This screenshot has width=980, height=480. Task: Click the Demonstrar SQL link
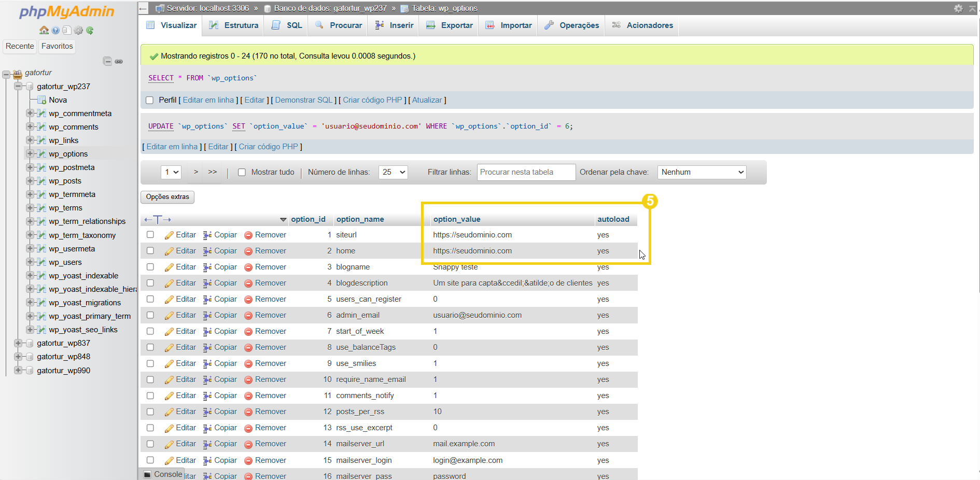(x=303, y=100)
